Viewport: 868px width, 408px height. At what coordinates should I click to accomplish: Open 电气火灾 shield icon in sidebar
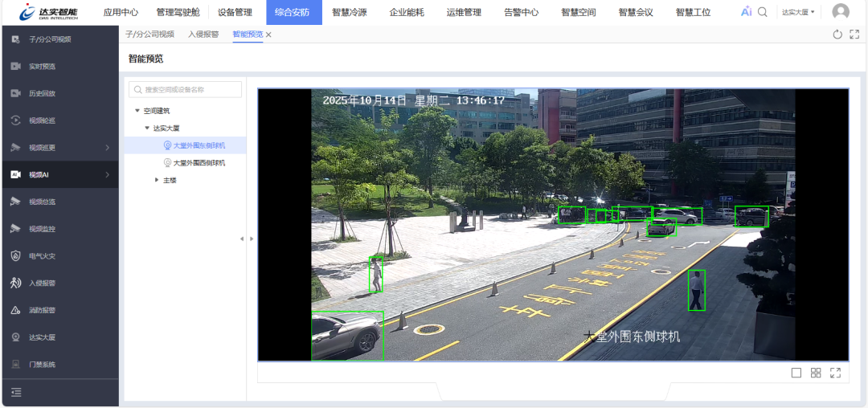tap(15, 256)
